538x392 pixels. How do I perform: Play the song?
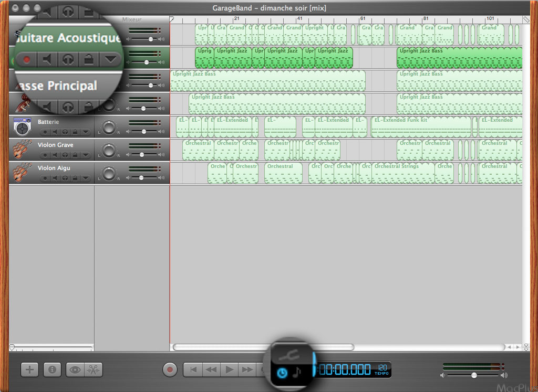pos(229,370)
